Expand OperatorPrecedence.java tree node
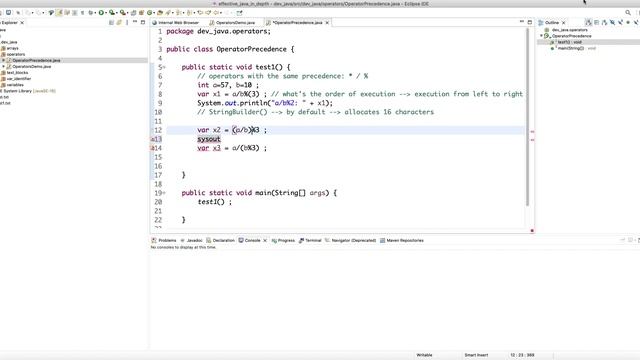640x360 pixels. (x=3, y=60)
